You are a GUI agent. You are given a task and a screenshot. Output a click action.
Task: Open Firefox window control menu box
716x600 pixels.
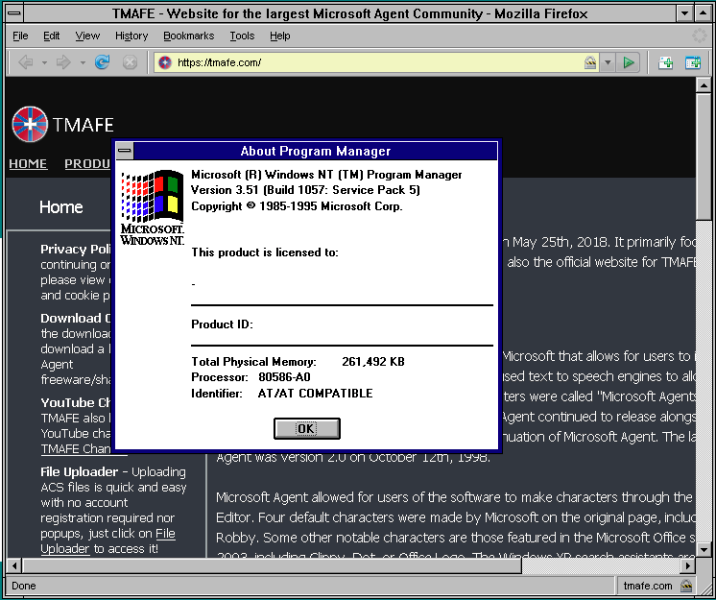(14, 13)
